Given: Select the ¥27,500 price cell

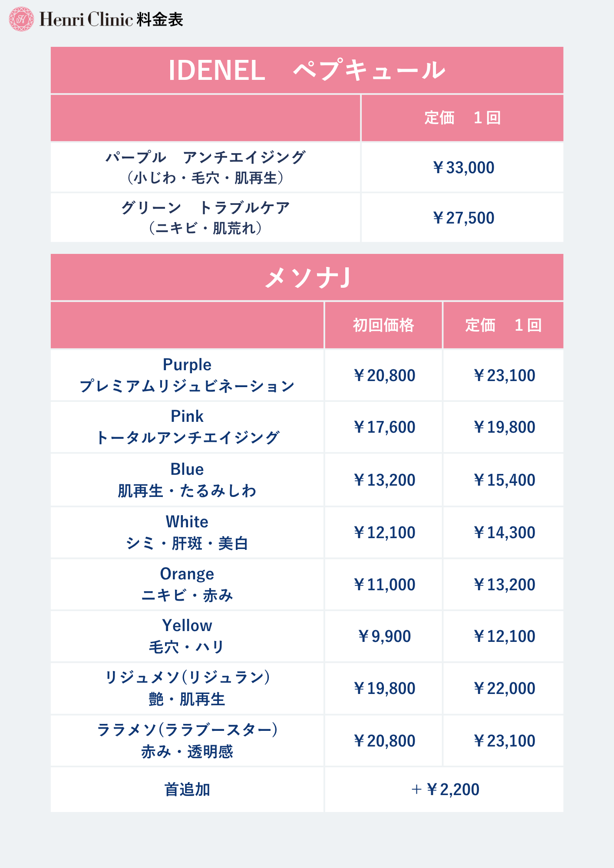Looking at the screenshot, I should click(x=463, y=218).
